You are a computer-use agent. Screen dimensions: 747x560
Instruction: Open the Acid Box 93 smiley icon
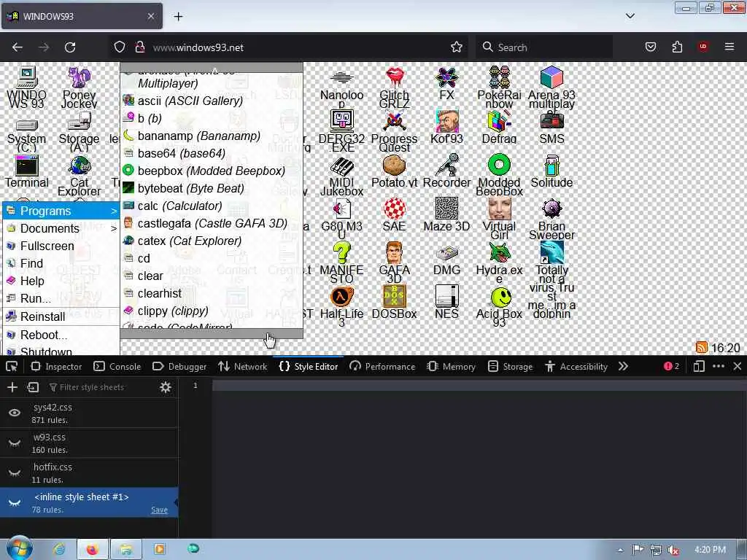click(x=499, y=307)
